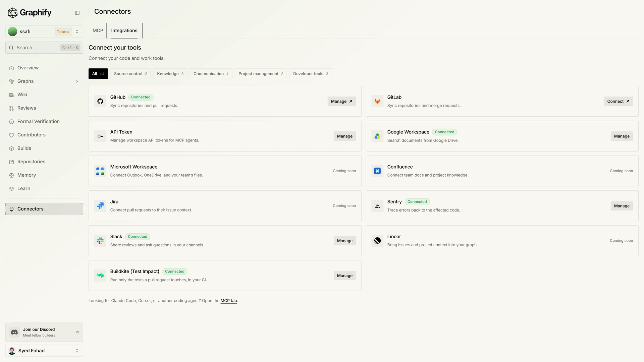Manage the Google Workspace connection
Viewport: 644px width, 362px height.
[x=622, y=136]
